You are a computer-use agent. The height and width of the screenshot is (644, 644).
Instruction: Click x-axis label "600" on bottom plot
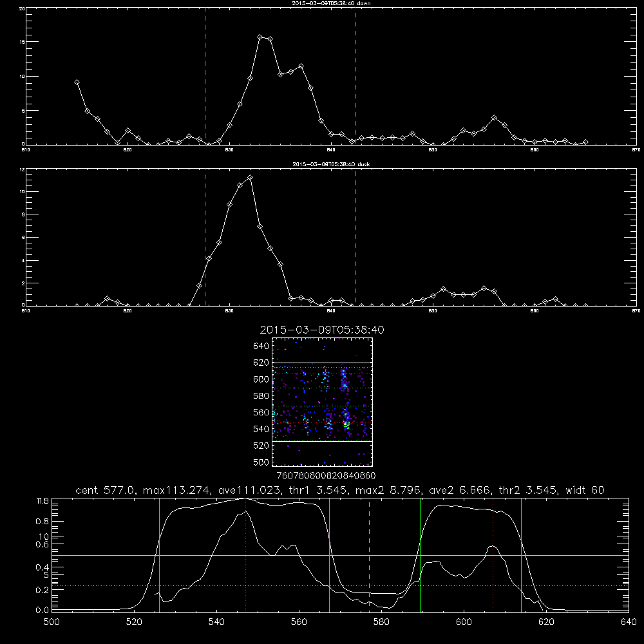point(464,621)
